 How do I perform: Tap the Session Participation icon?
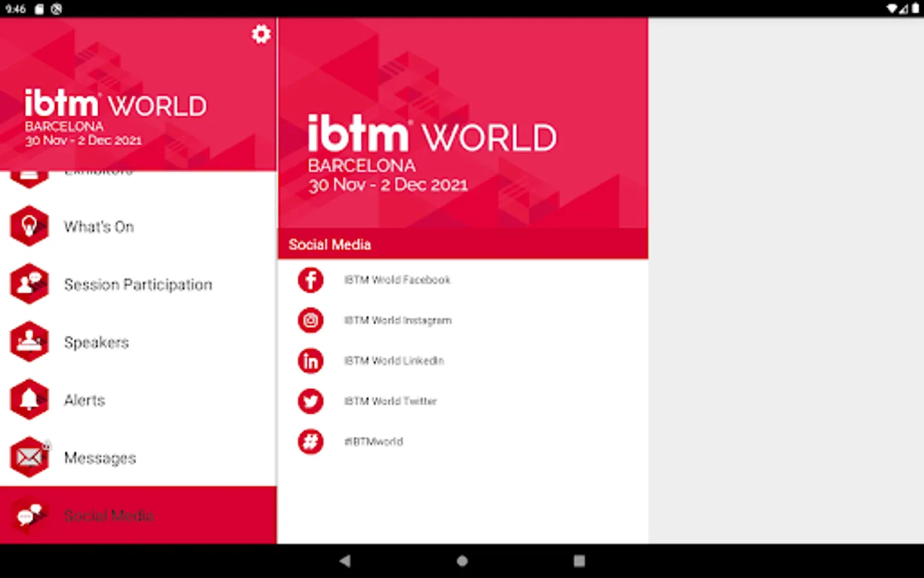coord(30,284)
